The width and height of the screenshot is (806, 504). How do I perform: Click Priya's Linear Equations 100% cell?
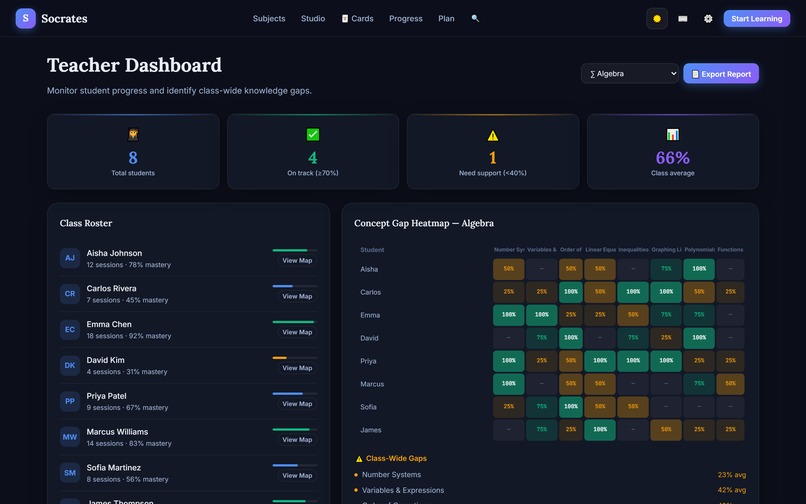point(600,361)
